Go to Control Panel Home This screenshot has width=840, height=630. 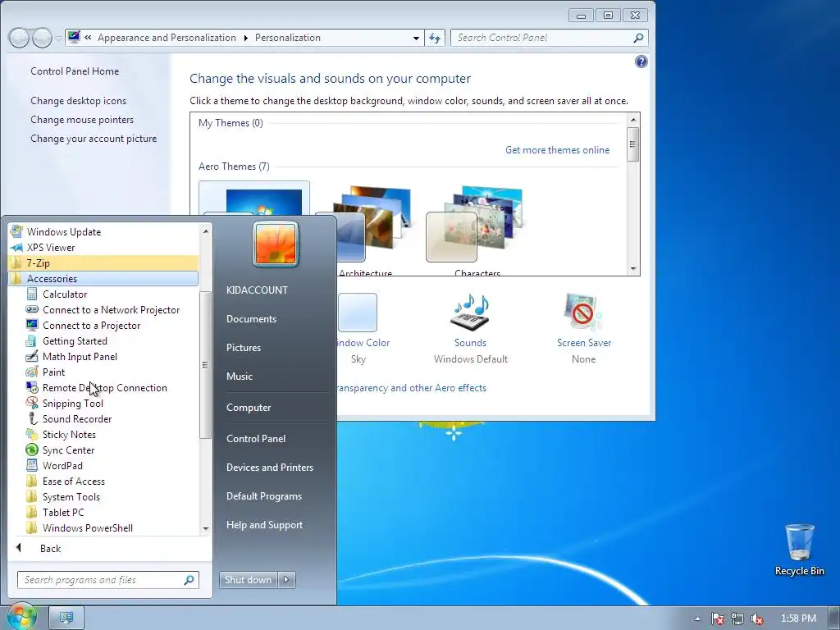[x=75, y=71]
